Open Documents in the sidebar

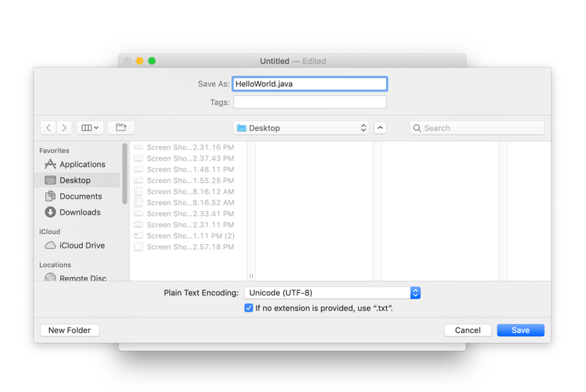[77, 196]
